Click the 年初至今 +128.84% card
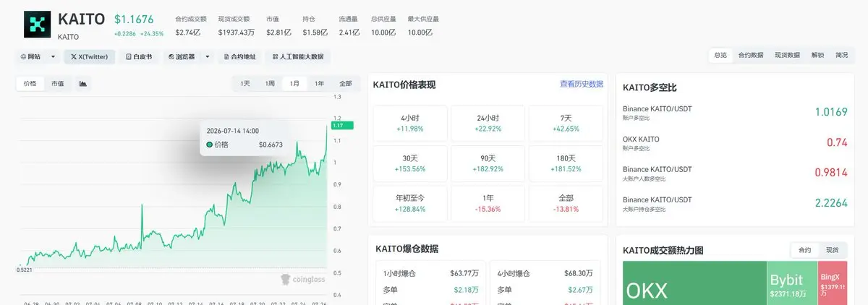 410,203
